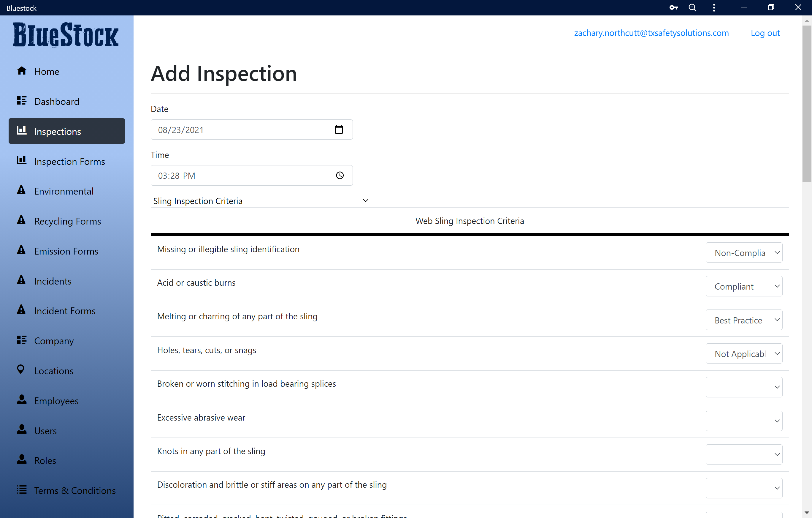Click the Employees person icon
The width and height of the screenshot is (812, 518).
coord(22,400)
